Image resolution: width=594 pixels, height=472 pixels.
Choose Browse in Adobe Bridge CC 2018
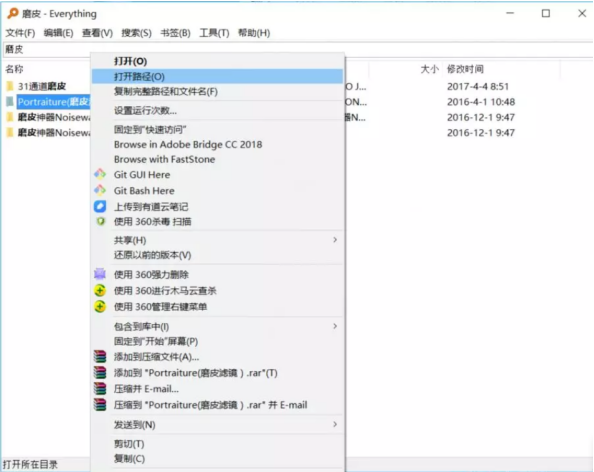tap(217, 144)
